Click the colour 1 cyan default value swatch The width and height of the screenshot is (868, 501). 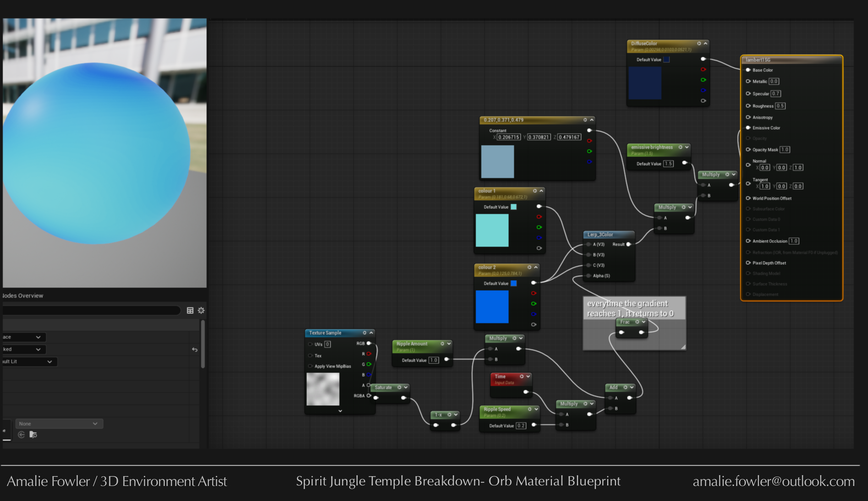[x=514, y=207]
